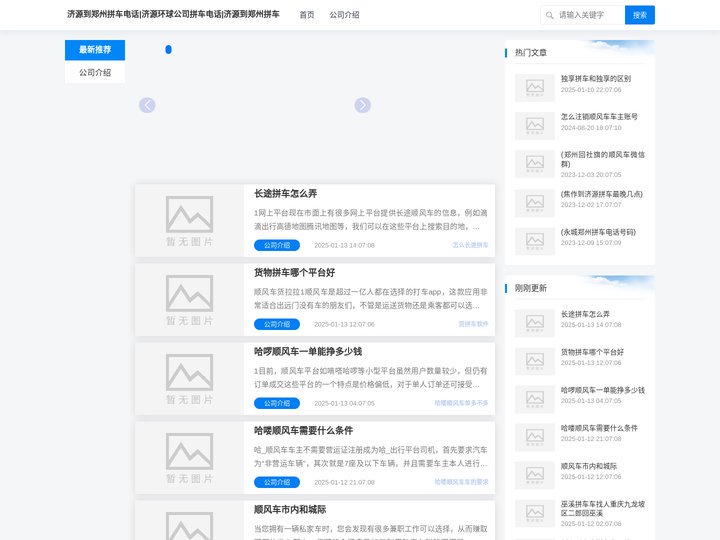Open 货物拼车哪个平台好 in 刚刚更新 sidebar

pyautogui.click(x=592, y=352)
